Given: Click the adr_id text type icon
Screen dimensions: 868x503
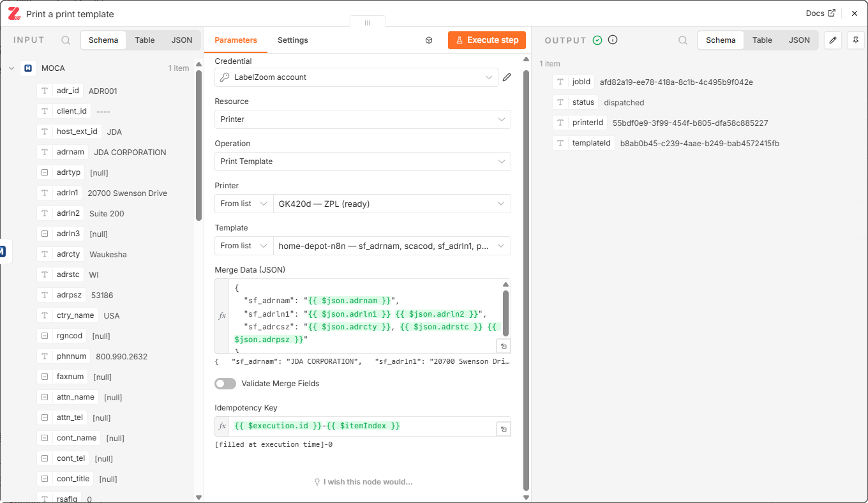Looking at the screenshot, I should coord(45,91).
